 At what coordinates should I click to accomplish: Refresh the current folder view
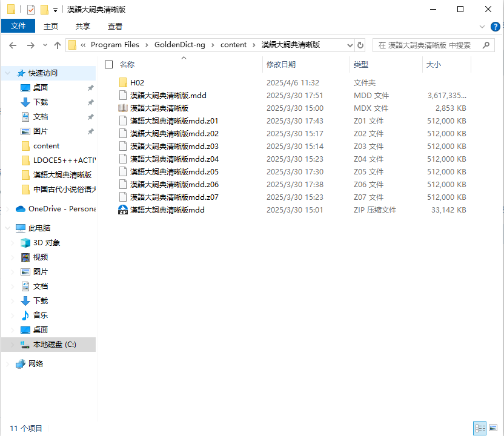(x=360, y=45)
